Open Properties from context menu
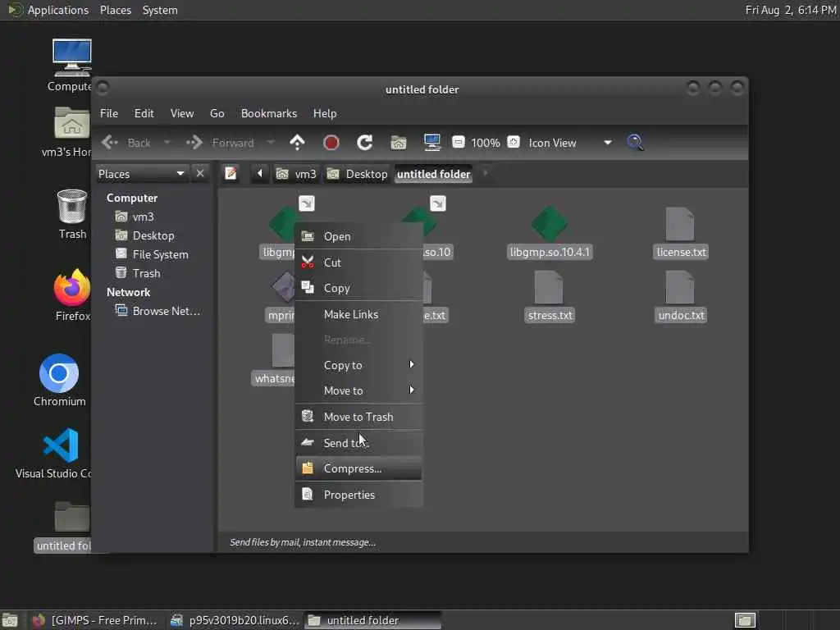Viewport: 840px width, 630px height. tap(358, 495)
